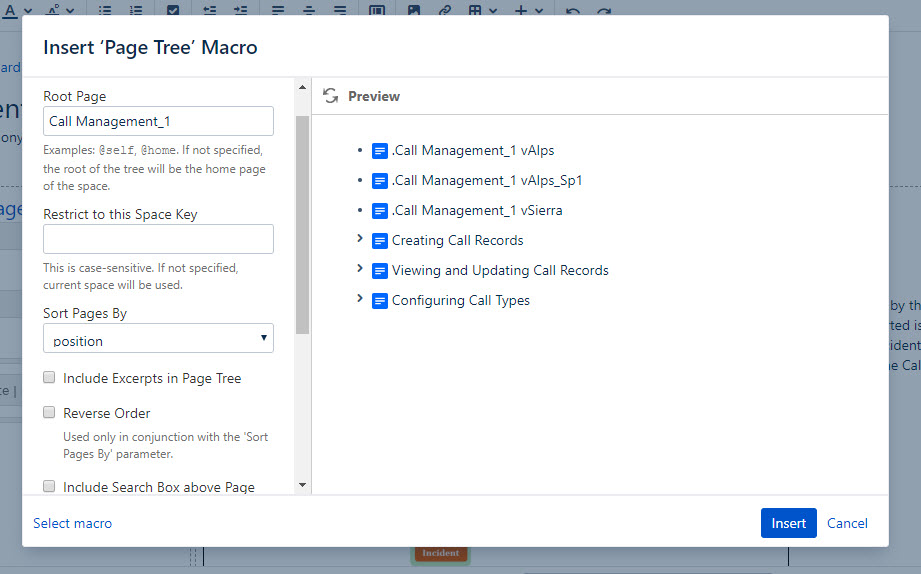Image resolution: width=921 pixels, height=574 pixels.
Task: Click the bullet list icon in editor toolbar
Action: tap(105, 11)
